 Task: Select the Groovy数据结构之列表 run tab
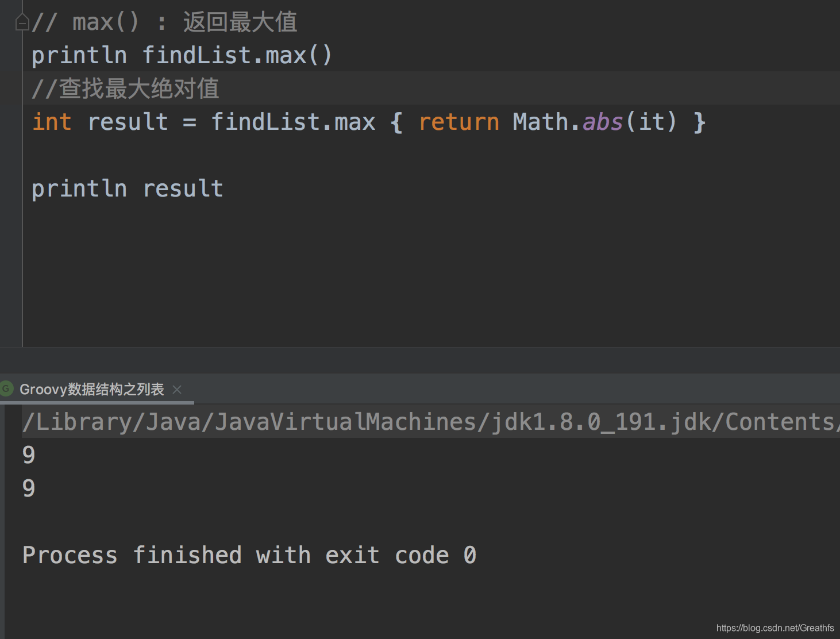(92, 390)
